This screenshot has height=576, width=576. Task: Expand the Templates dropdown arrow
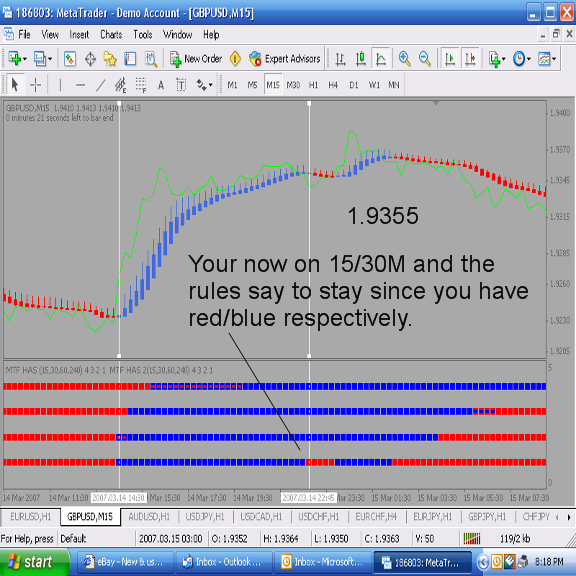pyautogui.click(x=554, y=59)
